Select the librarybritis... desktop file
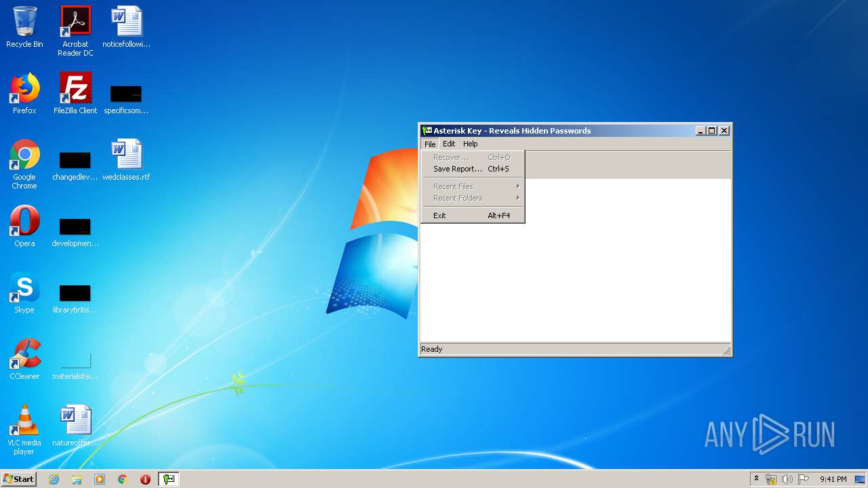 coord(75,298)
